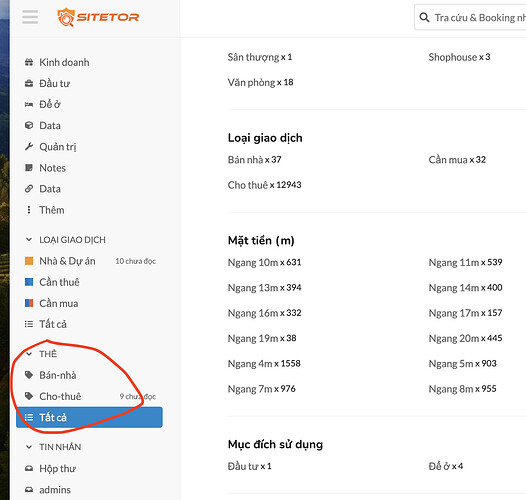The image size is (526, 500).
Task: Click the admins inbox icon
Action: click(x=29, y=490)
